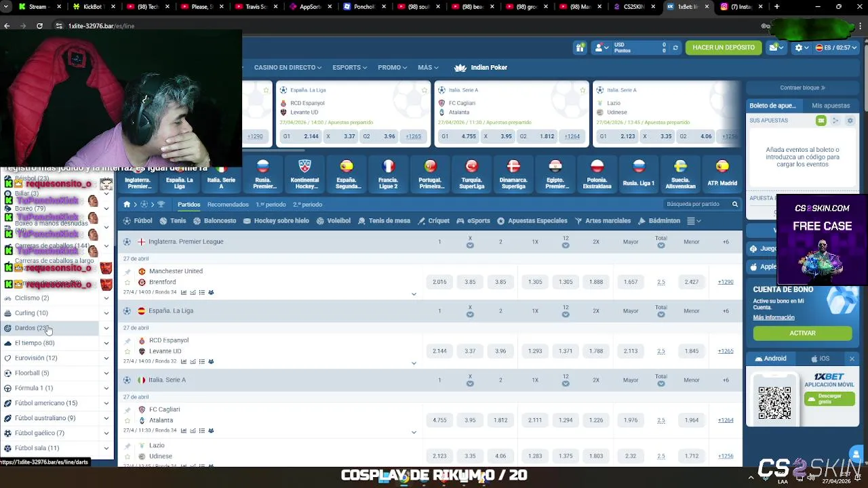Go to home breadcrumb icon
868x488 pixels.
(127, 204)
